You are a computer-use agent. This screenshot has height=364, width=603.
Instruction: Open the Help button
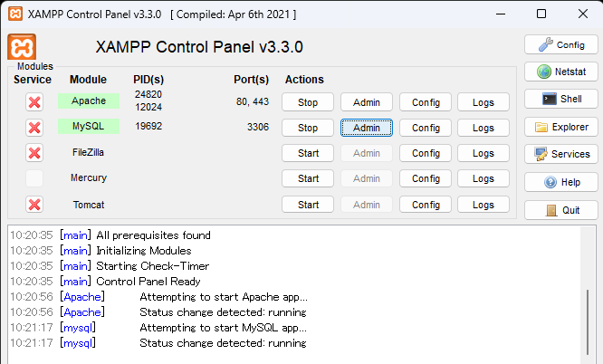tap(560, 182)
